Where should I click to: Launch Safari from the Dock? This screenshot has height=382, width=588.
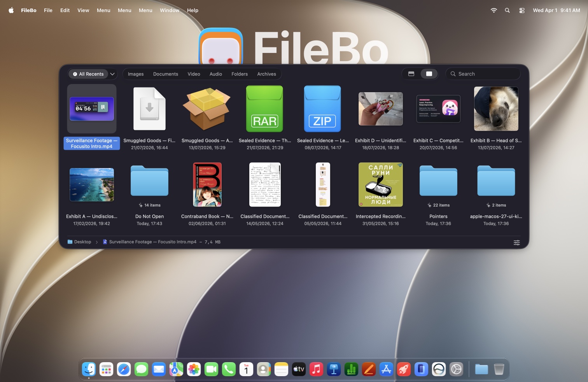point(124,369)
